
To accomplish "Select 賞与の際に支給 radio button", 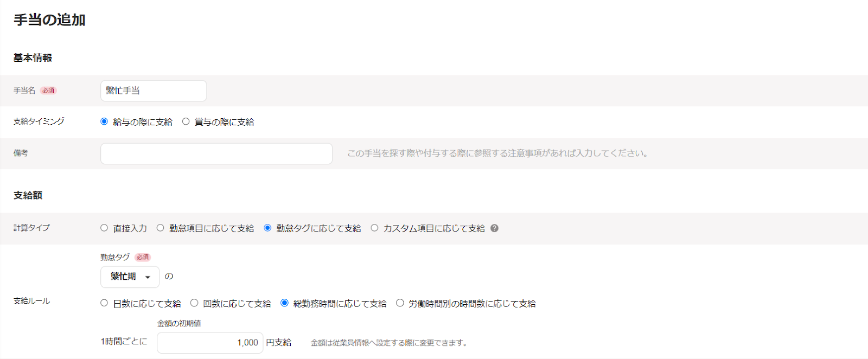I will [x=186, y=121].
